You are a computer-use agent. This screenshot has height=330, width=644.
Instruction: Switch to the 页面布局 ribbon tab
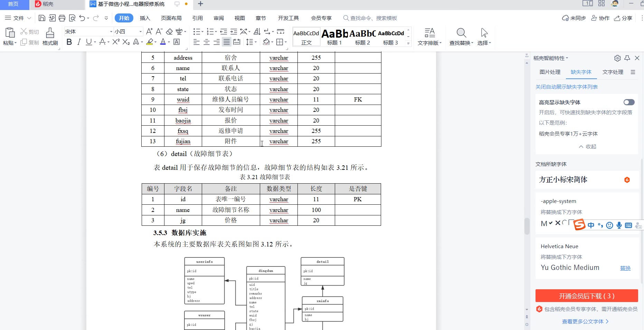pyautogui.click(x=171, y=18)
